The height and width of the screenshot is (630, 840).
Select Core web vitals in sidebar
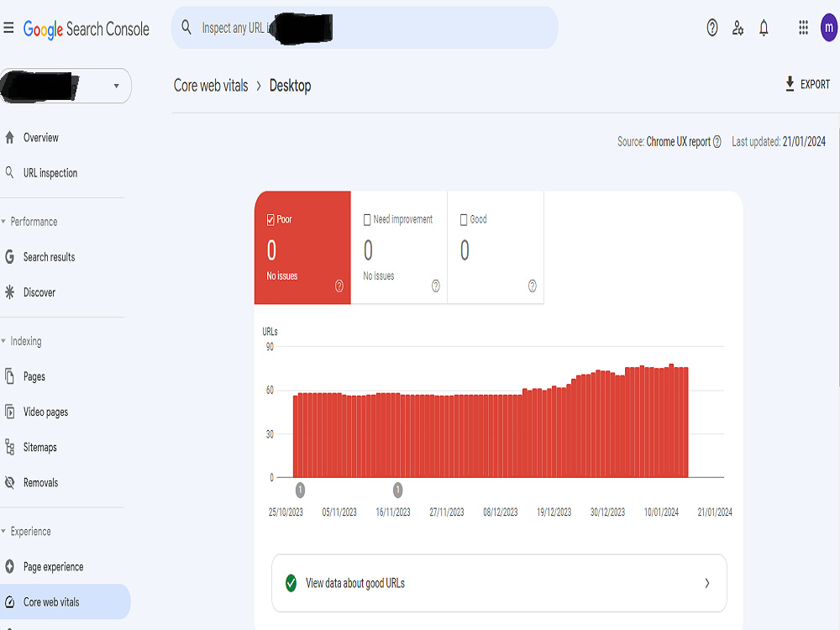coord(65,601)
